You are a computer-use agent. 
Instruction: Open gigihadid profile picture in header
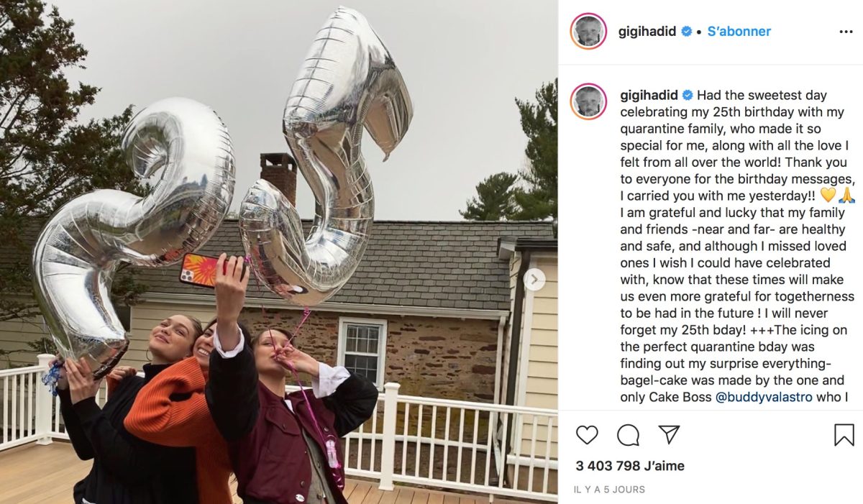click(588, 31)
